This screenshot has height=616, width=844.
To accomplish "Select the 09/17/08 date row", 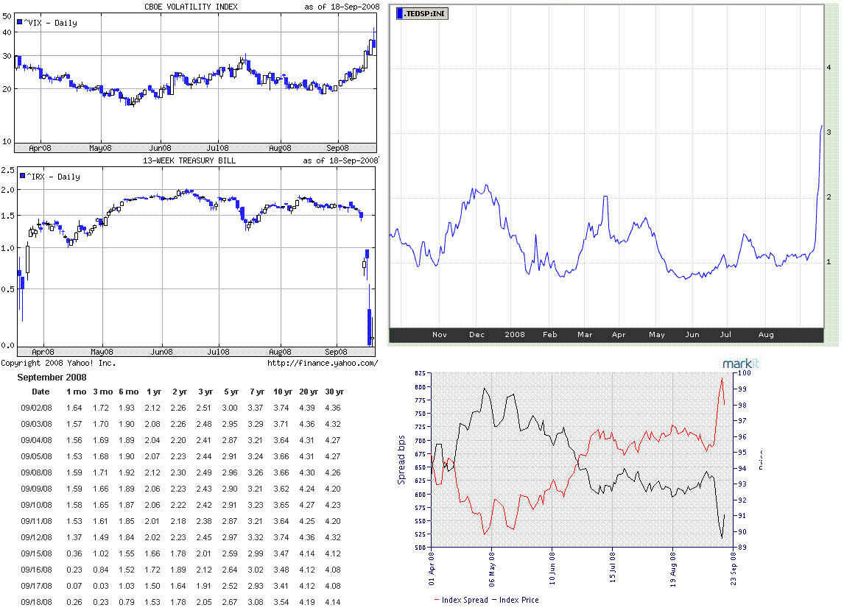I will (x=181, y=585).
